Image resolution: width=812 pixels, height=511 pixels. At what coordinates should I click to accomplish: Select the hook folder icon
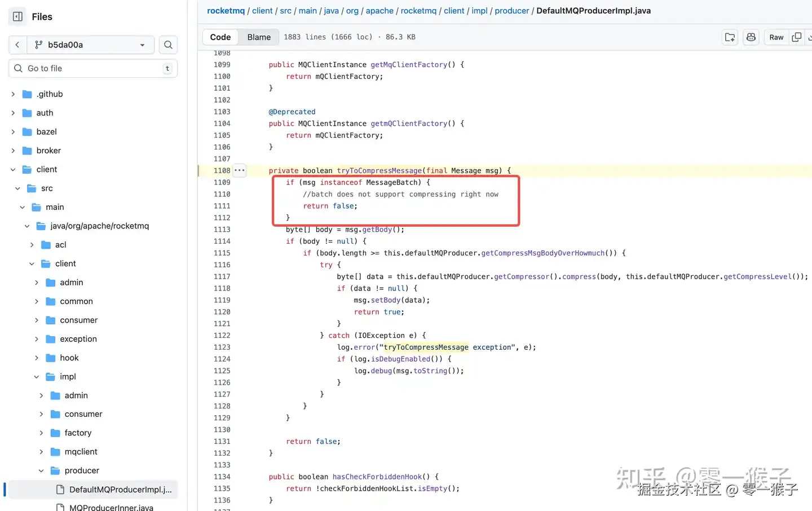pos(51,358)
